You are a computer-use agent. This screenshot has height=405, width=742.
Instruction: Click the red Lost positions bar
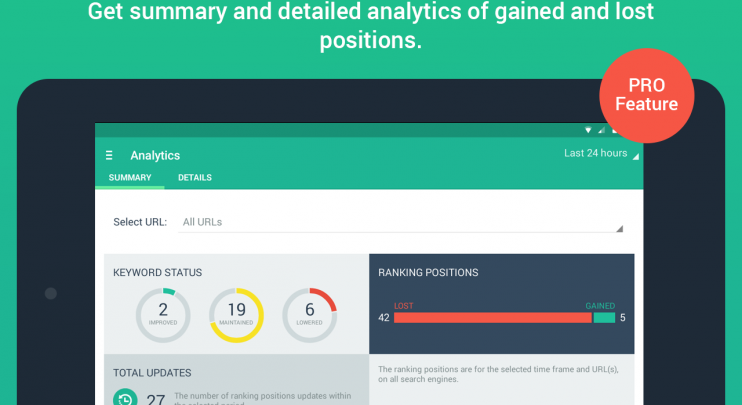(493, 318)
